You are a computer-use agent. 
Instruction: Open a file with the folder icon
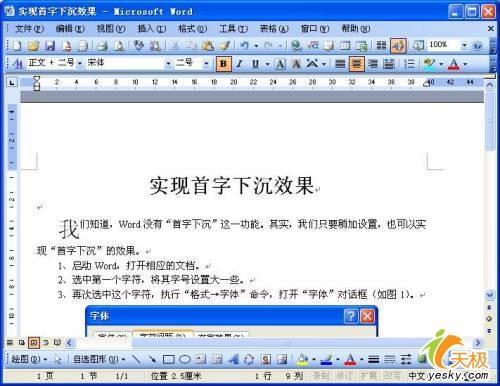(33, 45)
